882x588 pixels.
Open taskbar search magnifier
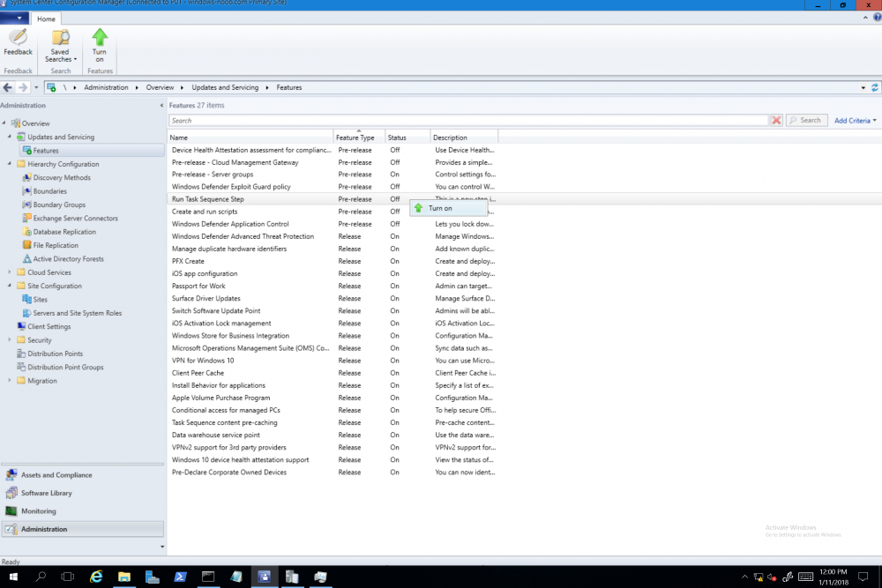point(41,577)
